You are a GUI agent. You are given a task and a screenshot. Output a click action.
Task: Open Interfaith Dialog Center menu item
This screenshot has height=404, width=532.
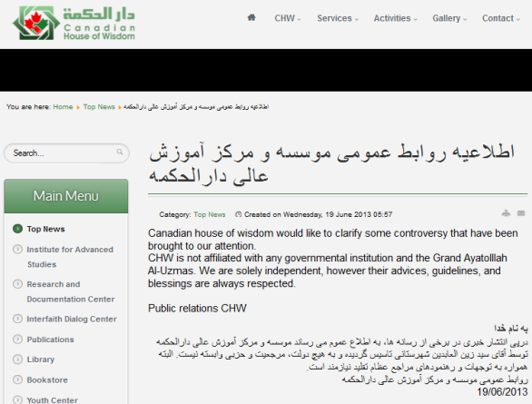72,320
